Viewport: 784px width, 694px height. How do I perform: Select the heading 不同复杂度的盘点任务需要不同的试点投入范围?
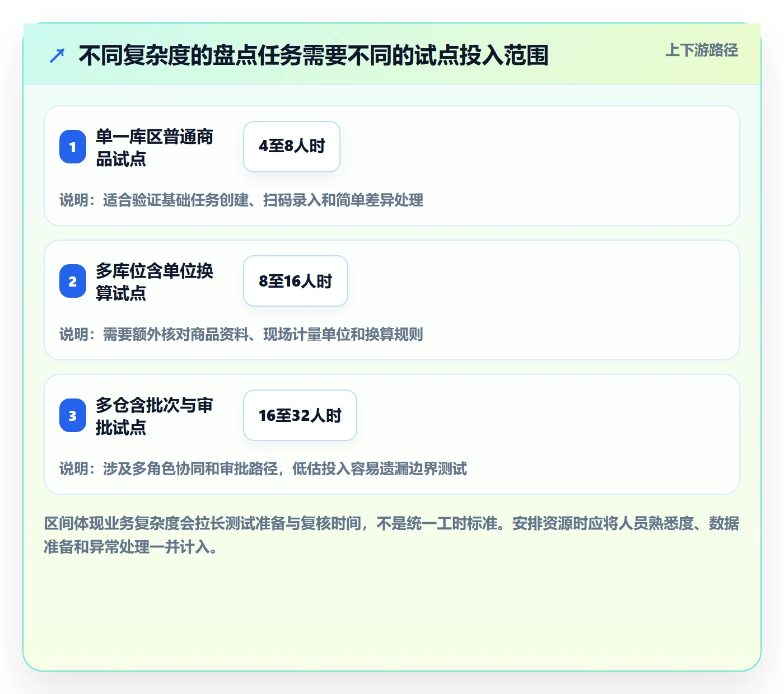pos(314,55)
